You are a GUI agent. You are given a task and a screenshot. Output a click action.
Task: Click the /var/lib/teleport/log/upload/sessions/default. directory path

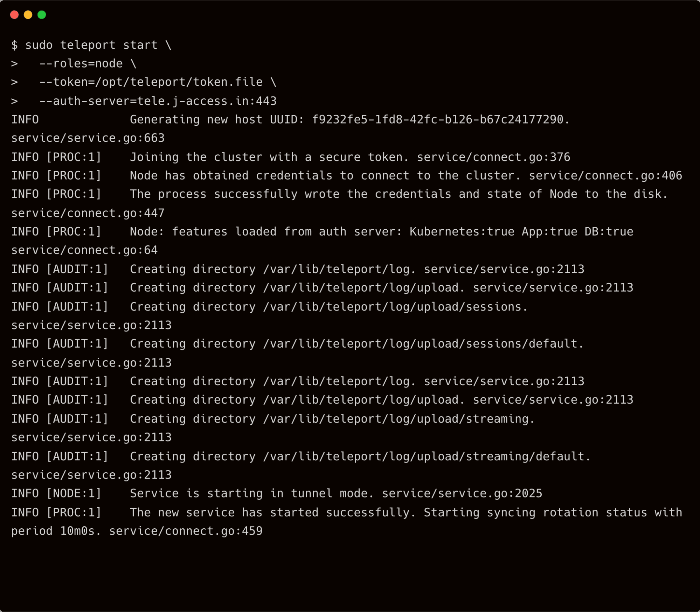point(423,344)
